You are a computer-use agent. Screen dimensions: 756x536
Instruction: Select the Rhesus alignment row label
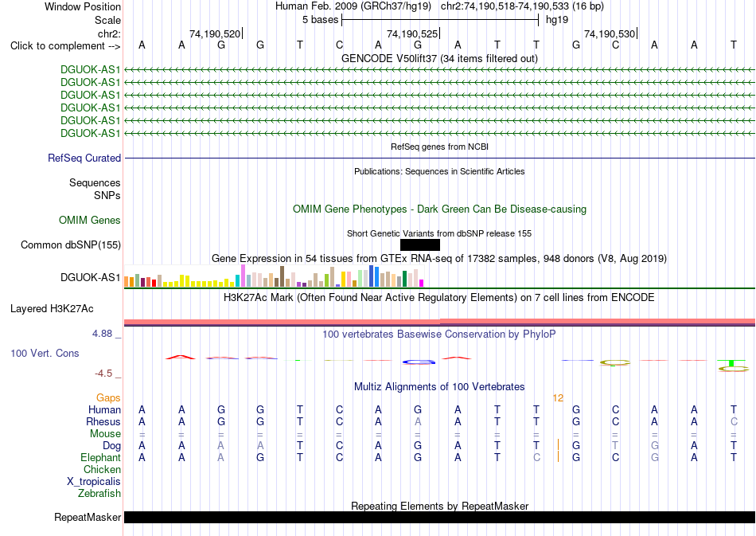click(x=103, y=421)
